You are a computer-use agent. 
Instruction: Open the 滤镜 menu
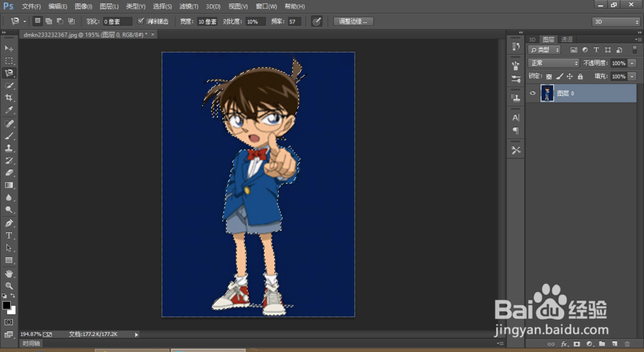(x=189, y=6)
